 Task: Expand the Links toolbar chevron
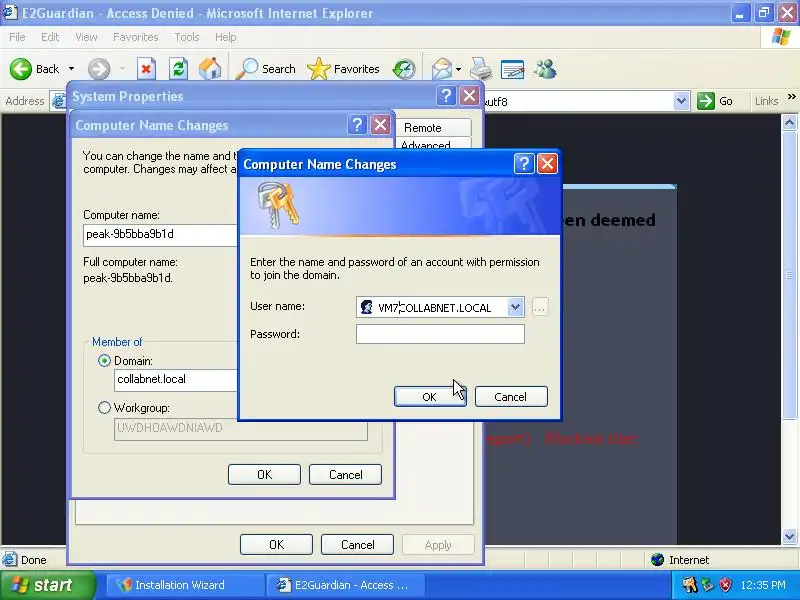(791, 96)
